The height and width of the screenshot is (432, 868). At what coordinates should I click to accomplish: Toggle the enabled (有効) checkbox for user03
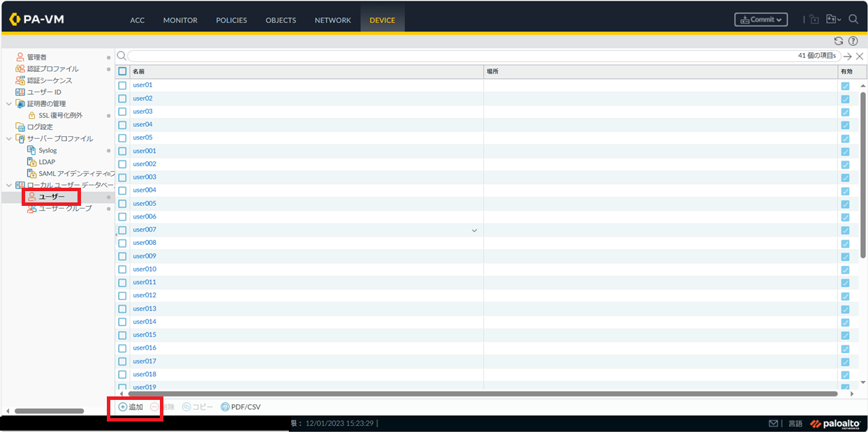(x=845, y=112)
